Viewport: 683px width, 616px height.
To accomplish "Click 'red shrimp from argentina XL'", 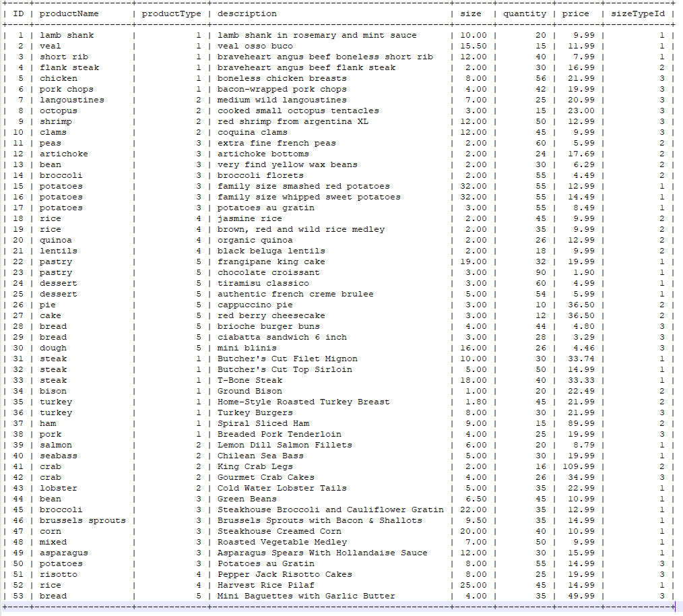I will (x=293, y=121).
